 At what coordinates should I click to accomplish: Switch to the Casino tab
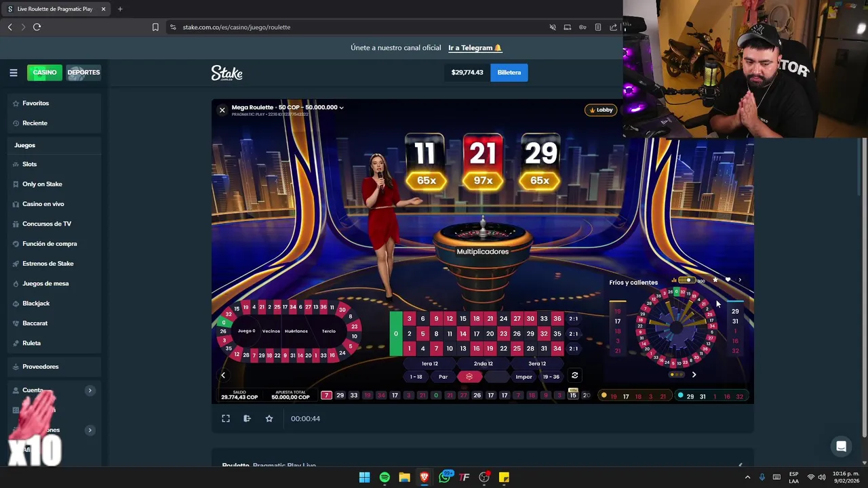pyautogui.click(x=45, y=73)
